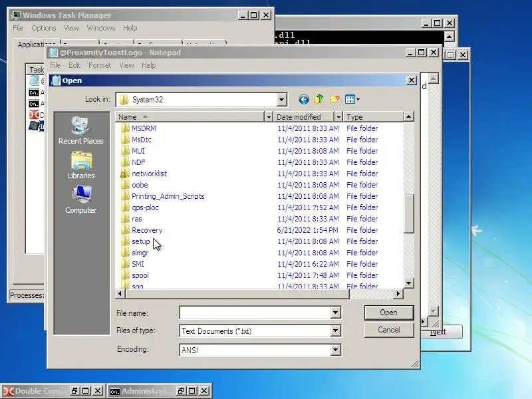Sort by the Name column header
532x399 pixels.
190,117
